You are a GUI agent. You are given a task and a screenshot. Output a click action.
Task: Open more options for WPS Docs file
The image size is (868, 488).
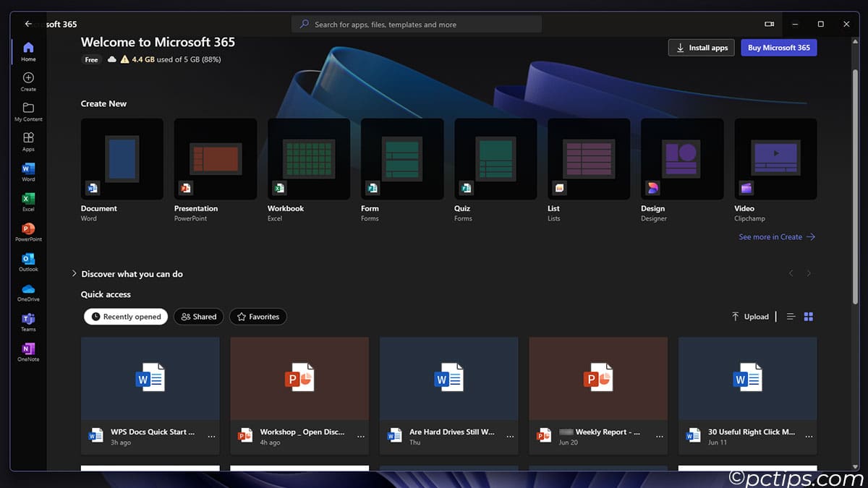pyautogui.click(x=211, y=437)
